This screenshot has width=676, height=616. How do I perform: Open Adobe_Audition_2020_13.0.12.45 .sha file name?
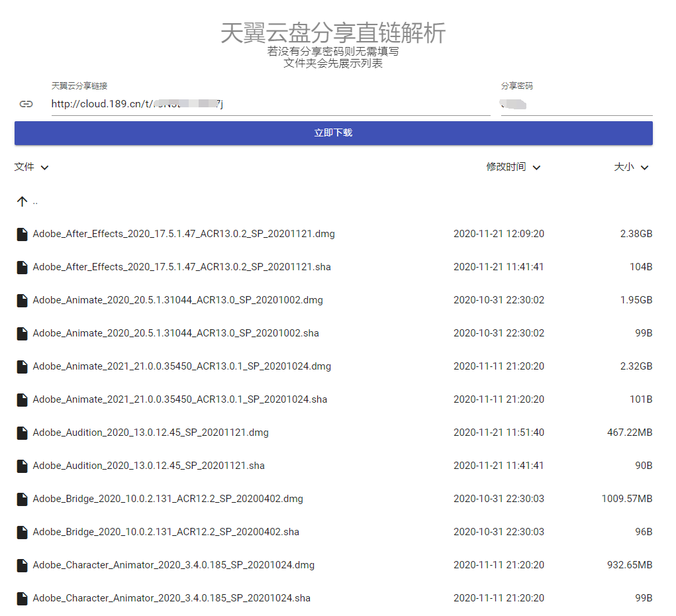click(x=149, y=466)
